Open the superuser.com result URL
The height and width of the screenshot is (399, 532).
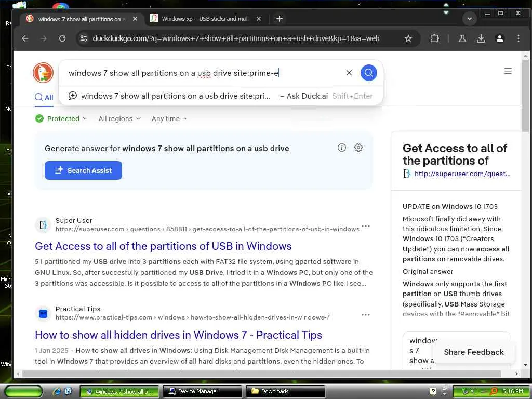pos(207,229)
